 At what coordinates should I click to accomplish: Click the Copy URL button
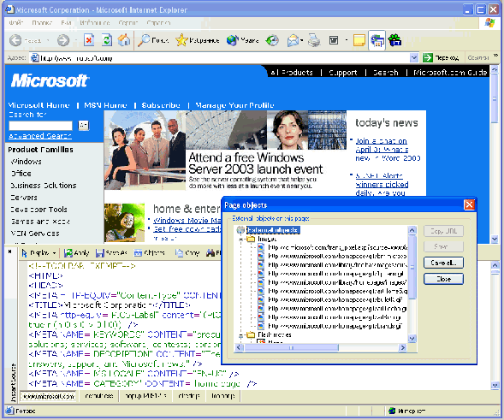coord(443,231)
